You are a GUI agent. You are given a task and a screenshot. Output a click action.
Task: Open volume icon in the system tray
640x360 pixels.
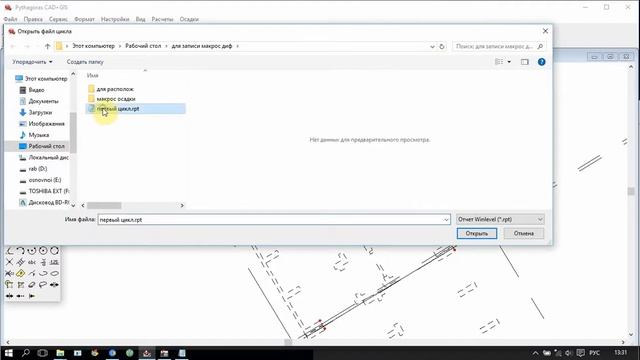569,353
